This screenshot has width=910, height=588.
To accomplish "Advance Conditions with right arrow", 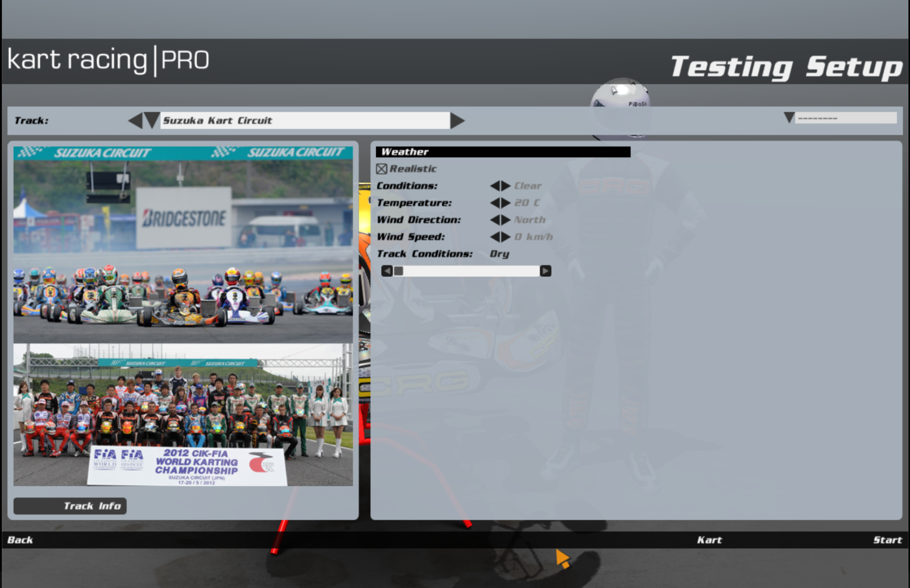I will click(506, 186).
